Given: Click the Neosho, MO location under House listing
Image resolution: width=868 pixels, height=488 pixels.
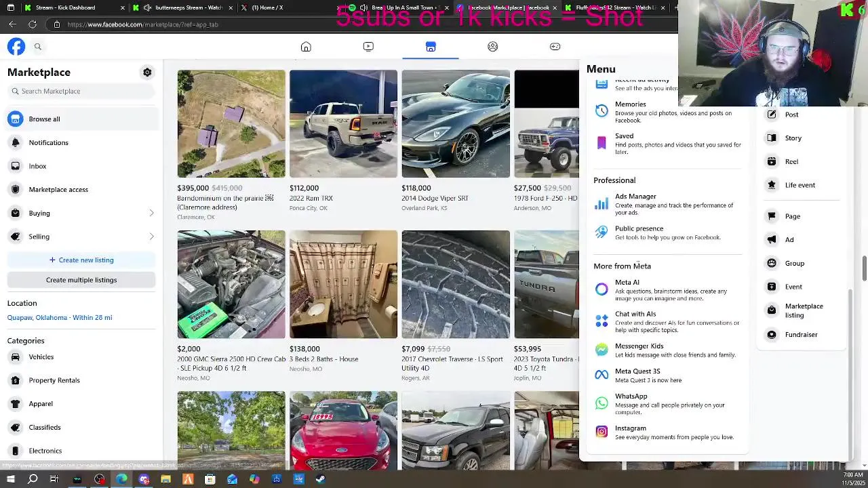Looking at the screenshot, I should point(306,369).
